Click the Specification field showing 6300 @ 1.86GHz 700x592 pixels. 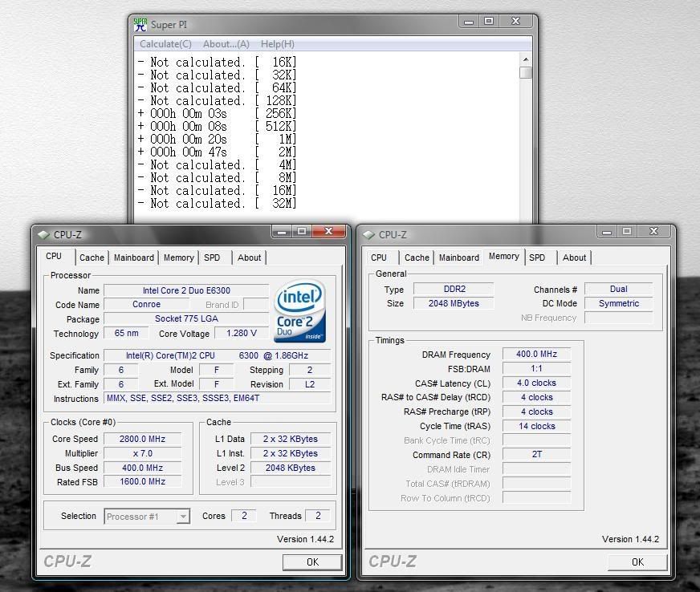pos(218,355)
